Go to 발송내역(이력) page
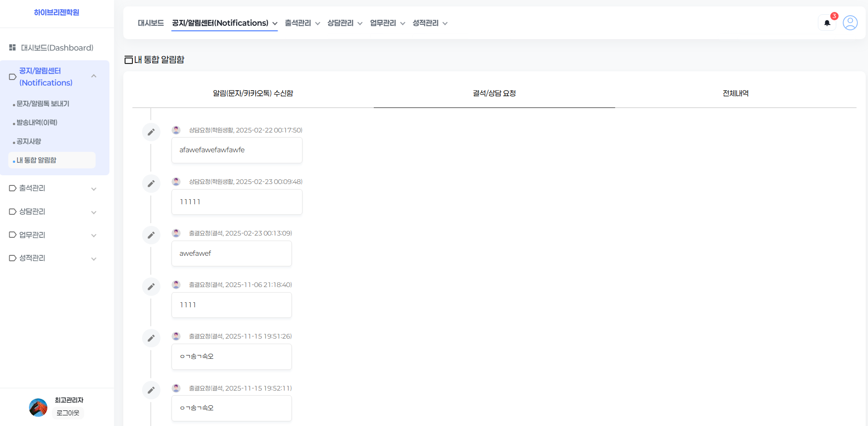Image resolution: width=868 pixels, height=426 pixels. (37, 123)
